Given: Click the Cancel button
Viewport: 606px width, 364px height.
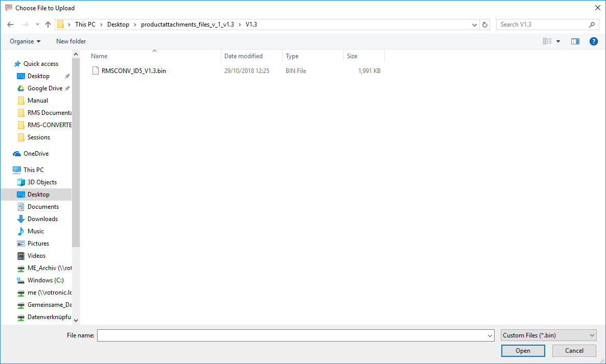Looking at the screenshot, I should (x=574, y=351).
